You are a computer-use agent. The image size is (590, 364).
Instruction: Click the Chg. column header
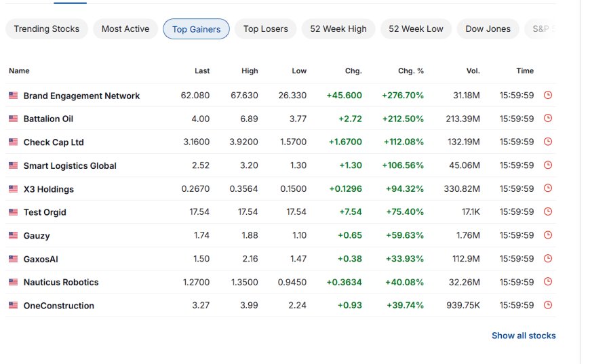point(353,70)
